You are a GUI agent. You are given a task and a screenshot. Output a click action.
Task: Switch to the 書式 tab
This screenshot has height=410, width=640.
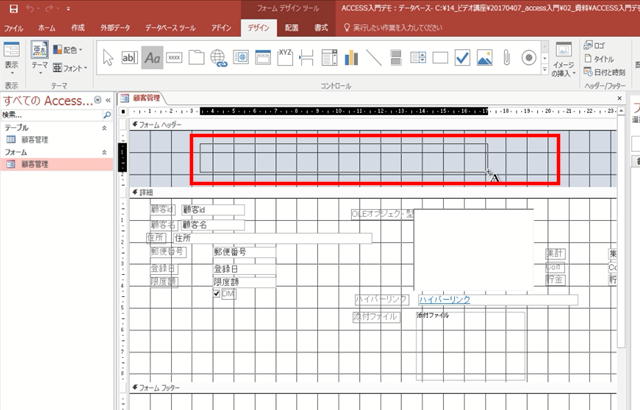(321, 28)
